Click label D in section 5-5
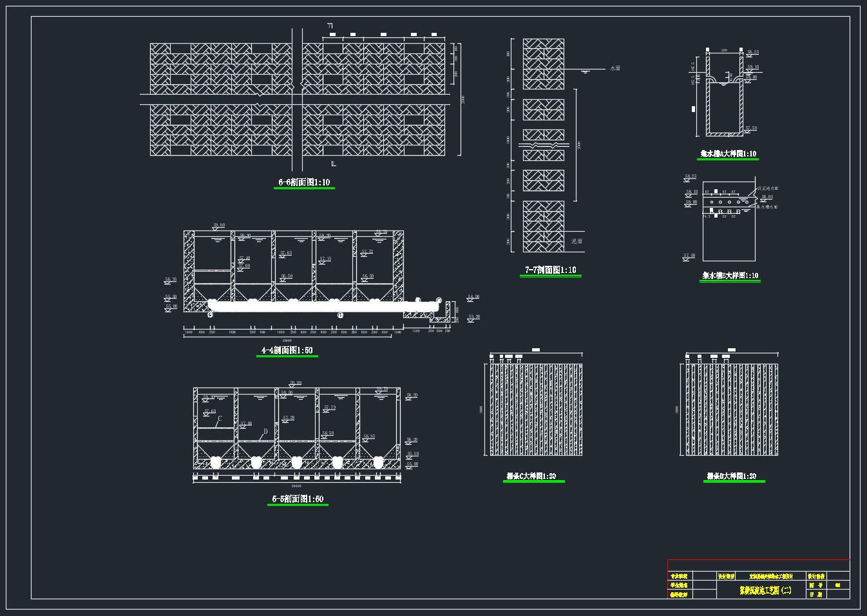 coord(265,432)
